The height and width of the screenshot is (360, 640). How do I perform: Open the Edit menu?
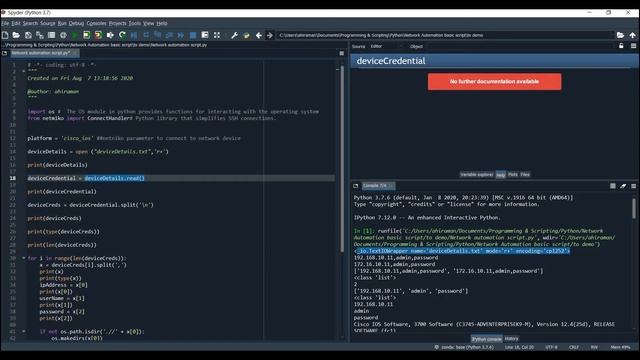tap(16, 23)
